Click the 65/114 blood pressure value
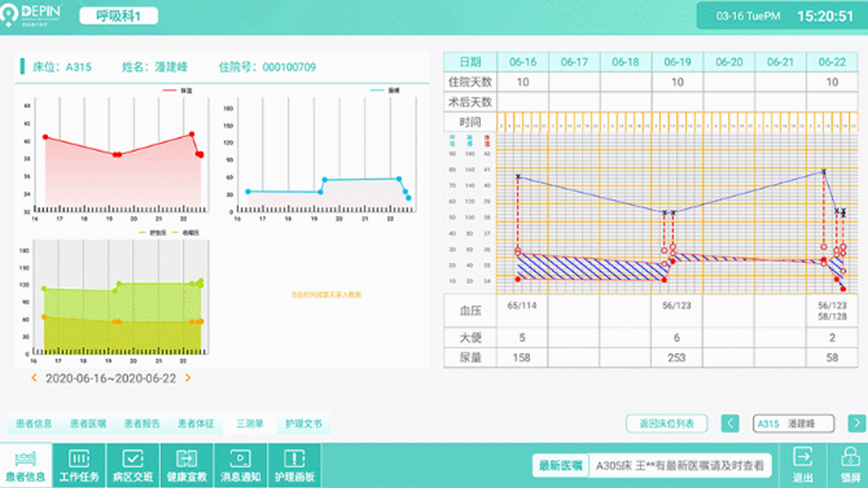 coord(522,305)
